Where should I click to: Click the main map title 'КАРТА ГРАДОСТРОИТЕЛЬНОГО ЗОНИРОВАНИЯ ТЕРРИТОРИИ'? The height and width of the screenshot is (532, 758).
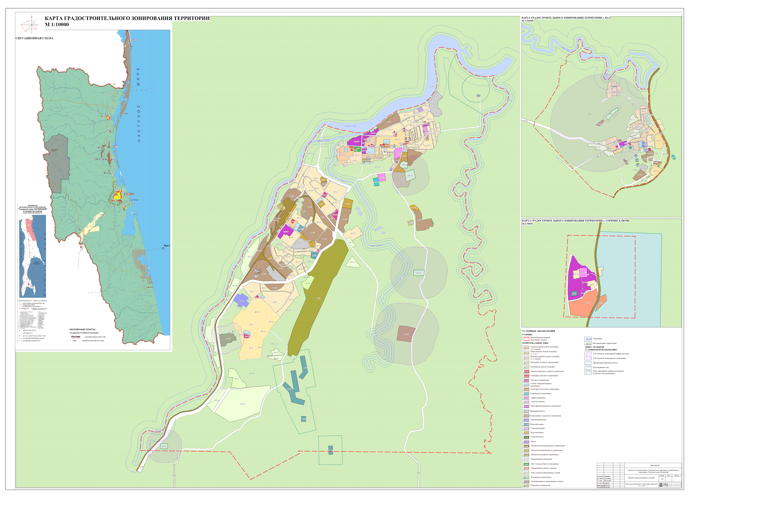tap(127, 18)
